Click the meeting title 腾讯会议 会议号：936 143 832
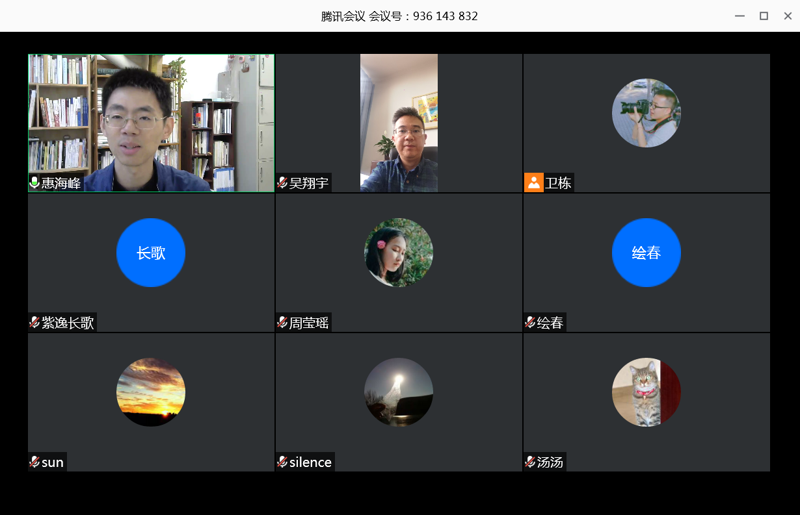This screenshot has height=515, width=800. click(399, 16)
